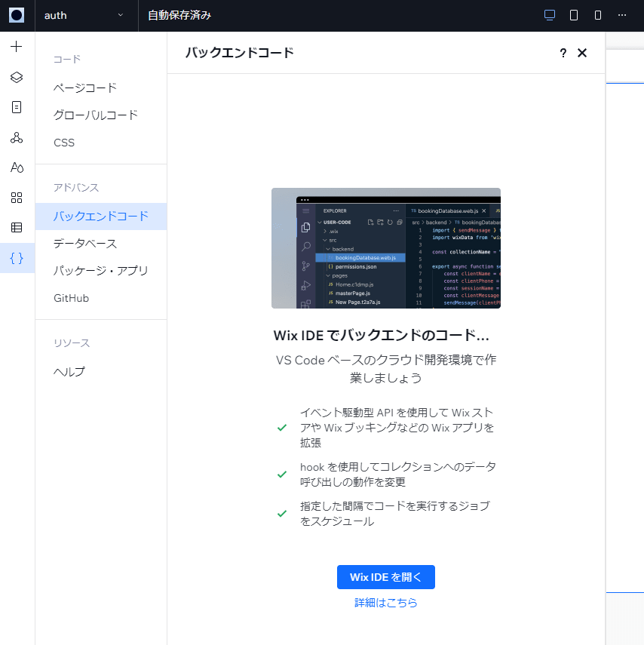Viewport: 644px width, 645px height.
Task: Click the 指定した間隔でコード bullet text
Action: coord(395,514)
